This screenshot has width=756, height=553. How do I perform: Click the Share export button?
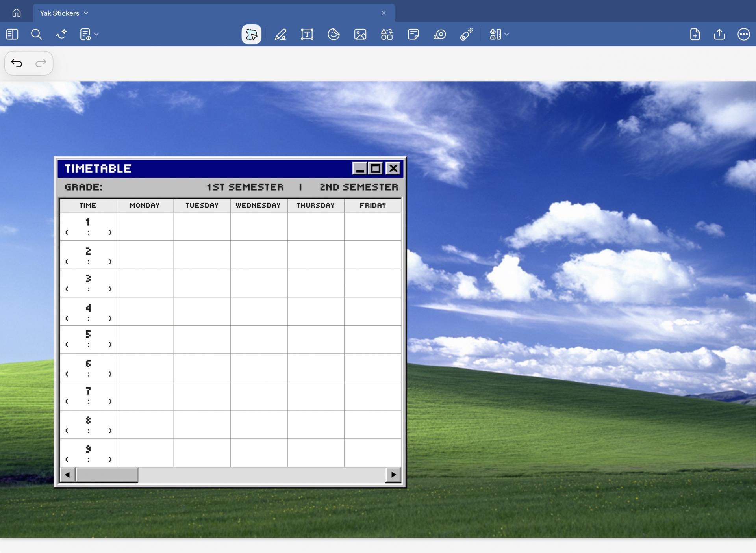tap(719, 34)
